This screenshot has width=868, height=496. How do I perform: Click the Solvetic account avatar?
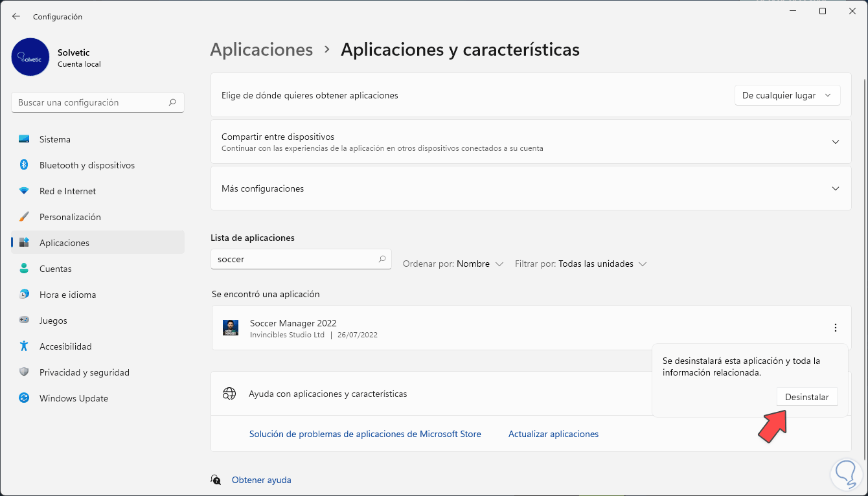point(30,57)
